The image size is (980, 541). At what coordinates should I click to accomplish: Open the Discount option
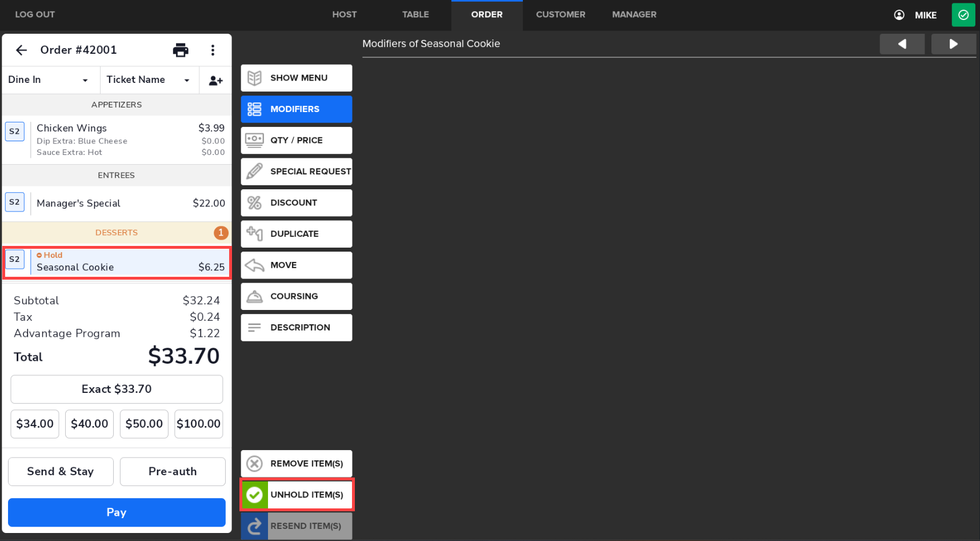pyautogui.click(x=297, y=203)
